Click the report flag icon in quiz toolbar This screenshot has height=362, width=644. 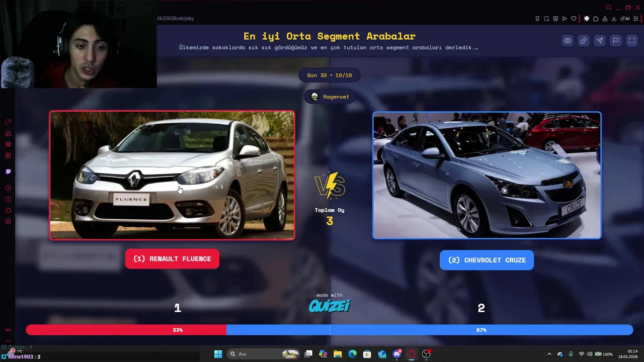[615, 41]
